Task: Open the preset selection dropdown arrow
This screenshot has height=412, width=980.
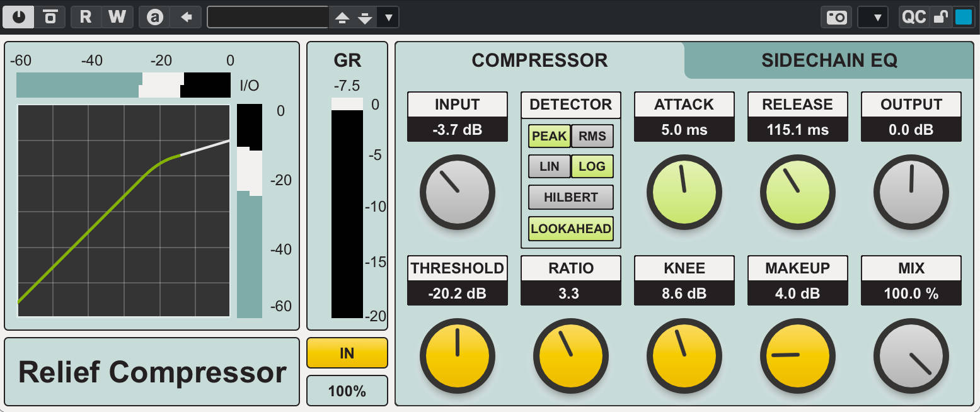Action: [389, 18]
